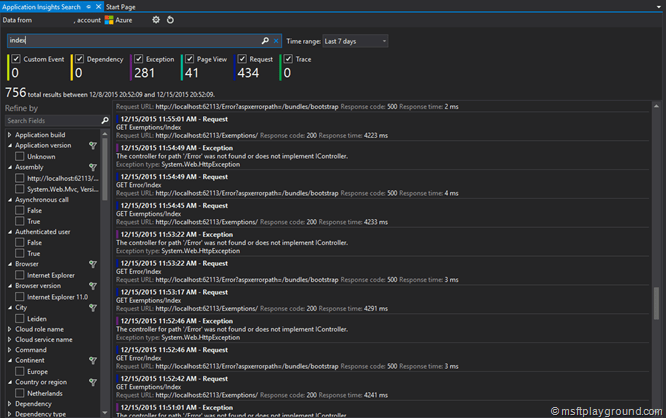Toggle the Custom Event checkbox
This screenshot has height=418, width=666.
(16, 59)
